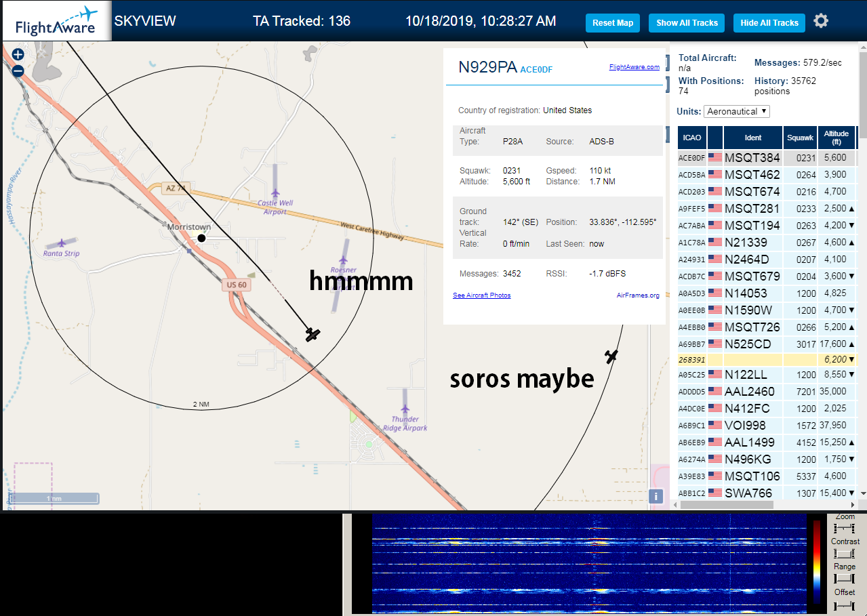The image size is (867, 616).
Task: Click the Zoom slider in waterfall panel
Action: (845, 528)
